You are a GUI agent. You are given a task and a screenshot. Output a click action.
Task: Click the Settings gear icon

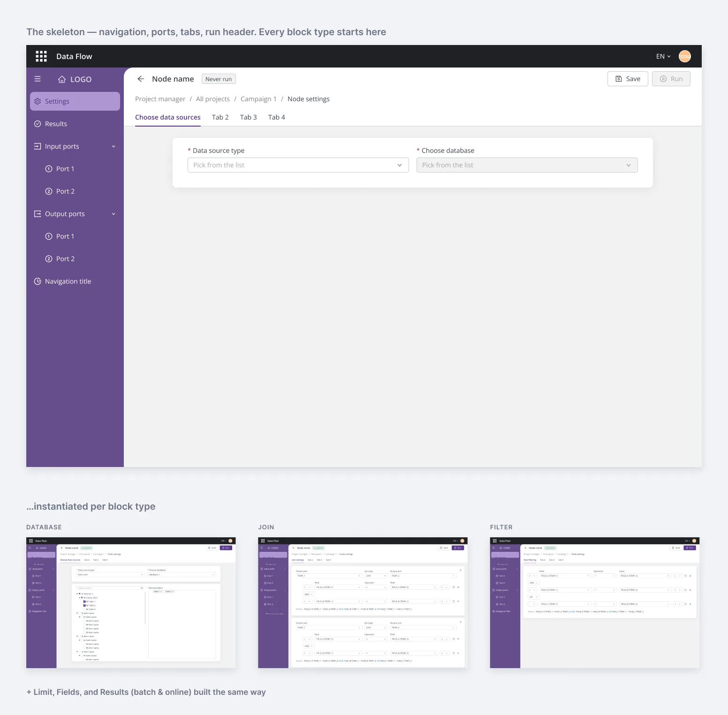pyautogui.click(x=38, y=101)
